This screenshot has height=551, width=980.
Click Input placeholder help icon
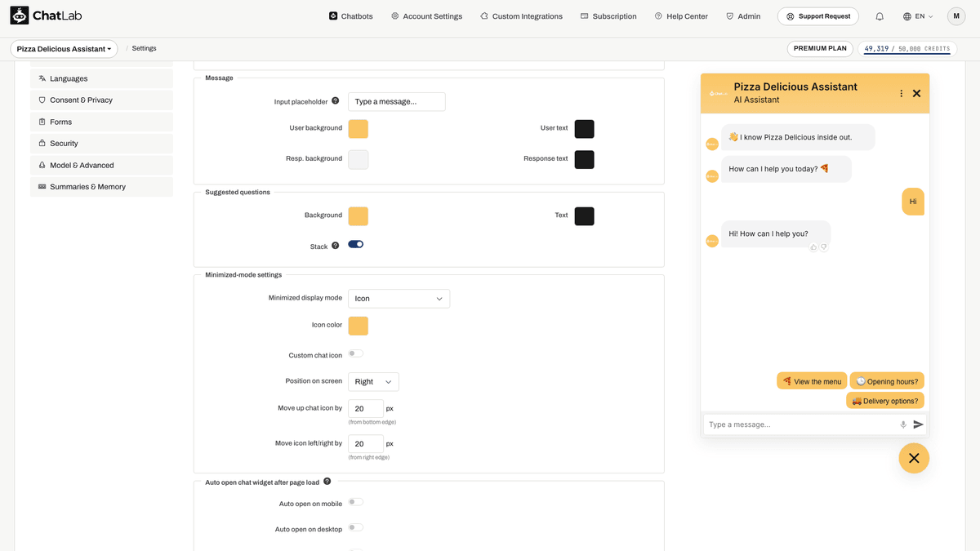pyautogui.click(x=336, y=101)
